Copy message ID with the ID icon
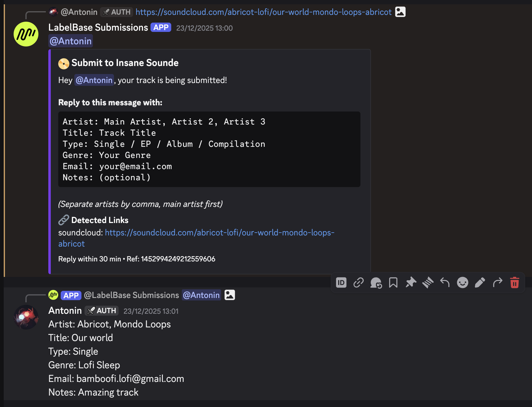The width and height of the screenshot is (532, 407). coord(341,282)
